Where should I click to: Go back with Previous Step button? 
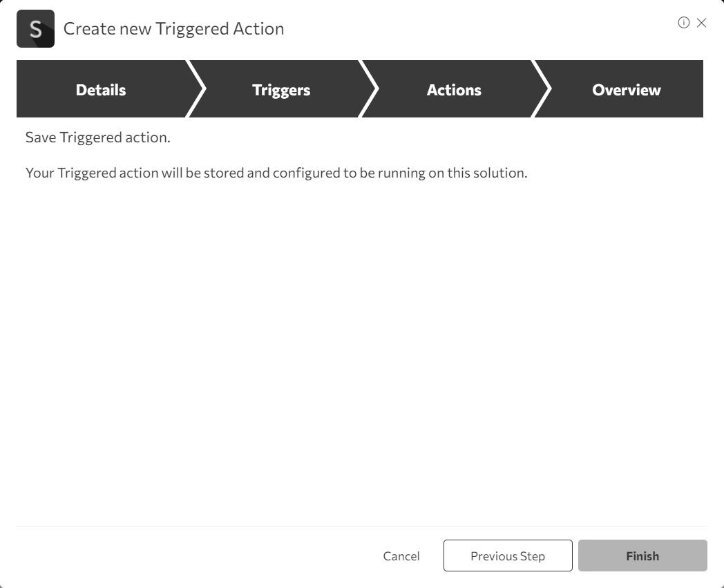pos(508,556)
